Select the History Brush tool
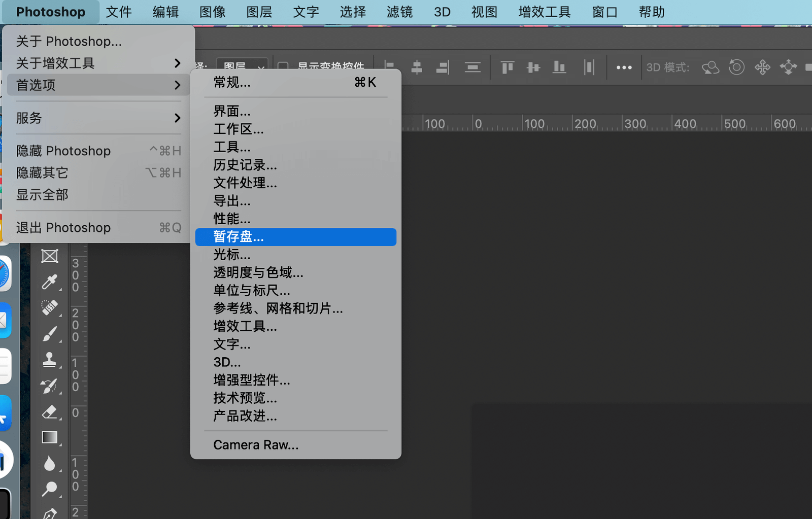Screen dimensions: 812x519 (x=50, y=386)
